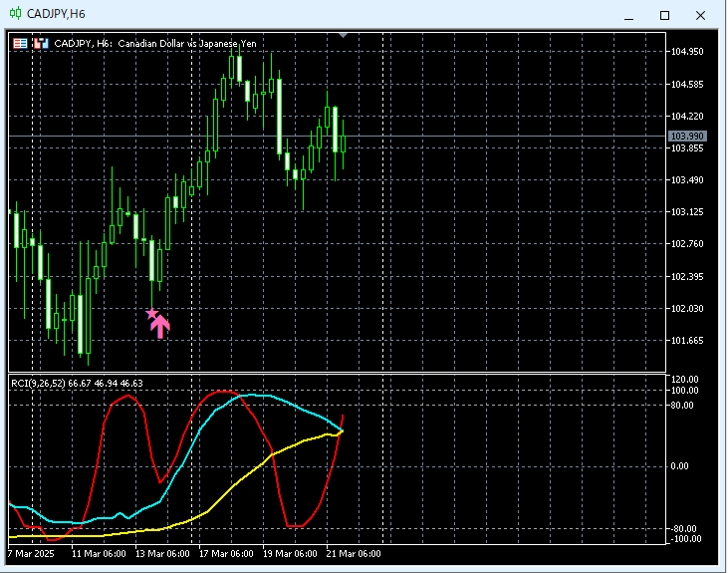This screenshot has width=728, height=573.
Task: Click the 103.125 price scale value
Action: point(687,212)
